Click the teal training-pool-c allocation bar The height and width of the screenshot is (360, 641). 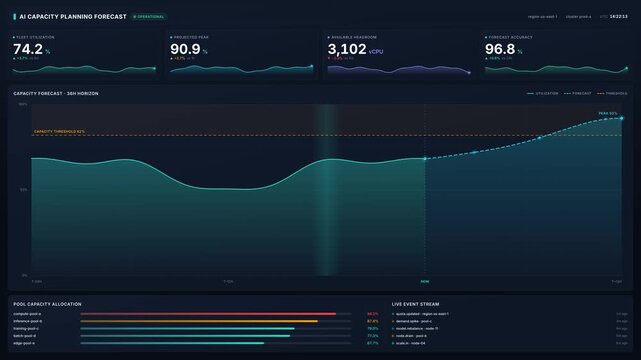pyautogui.click(x=187, y=329)
